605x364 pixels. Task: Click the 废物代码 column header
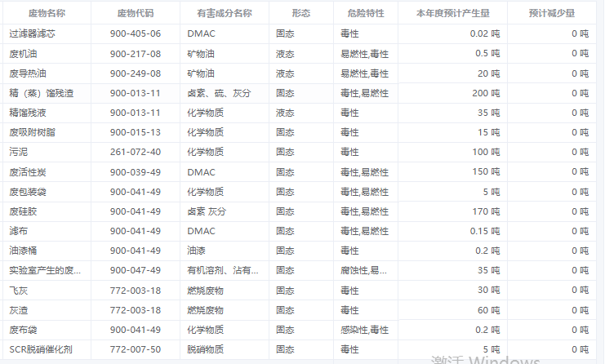click(136, 14)
